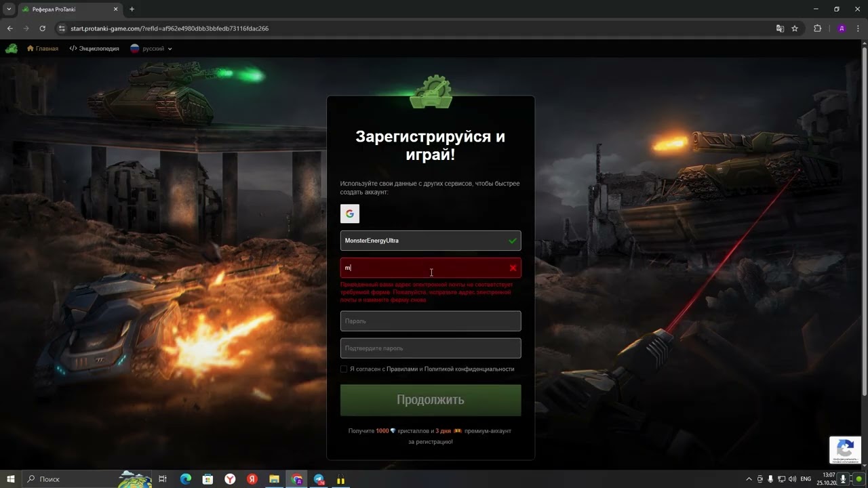Open the Windows Start menu
The width and height of the screenshot is (868, 488).
coord(10,479)
